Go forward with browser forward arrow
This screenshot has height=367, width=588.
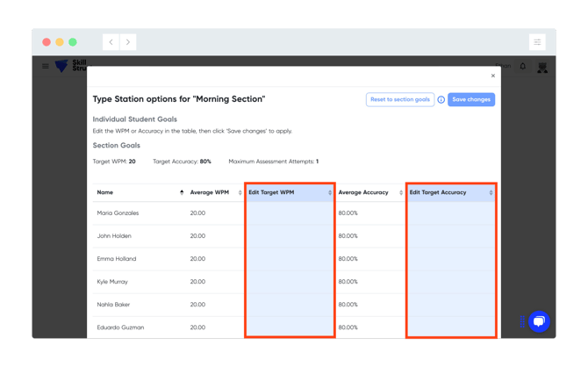coord(128,42)
